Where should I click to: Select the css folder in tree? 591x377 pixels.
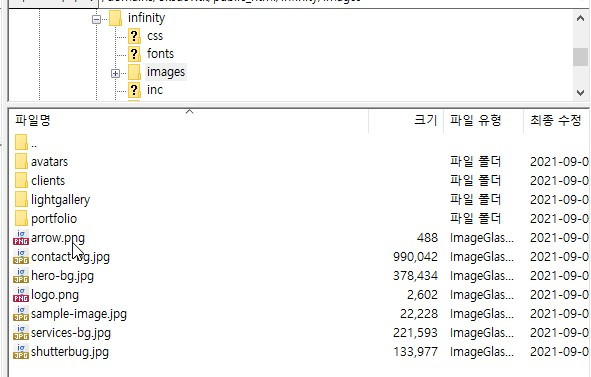pyautogui.click(x=155, y=36)
